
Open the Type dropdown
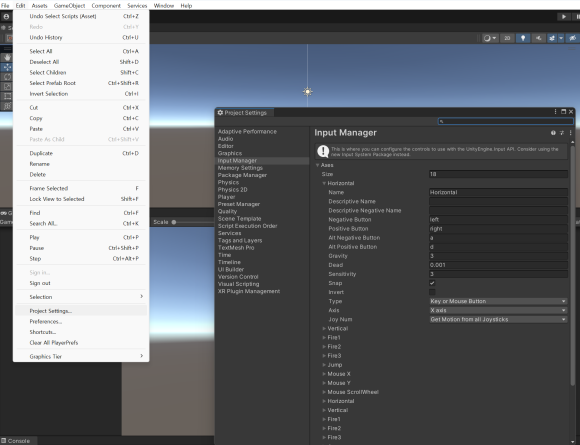coord(498,301)
